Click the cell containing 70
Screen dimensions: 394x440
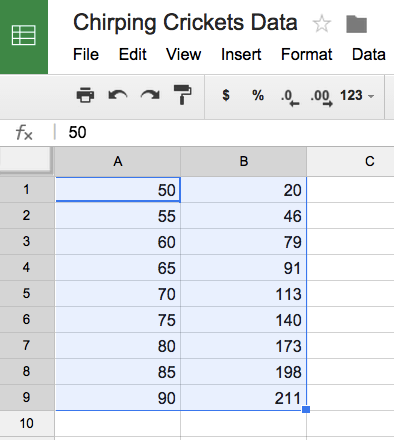coord(118,294)
